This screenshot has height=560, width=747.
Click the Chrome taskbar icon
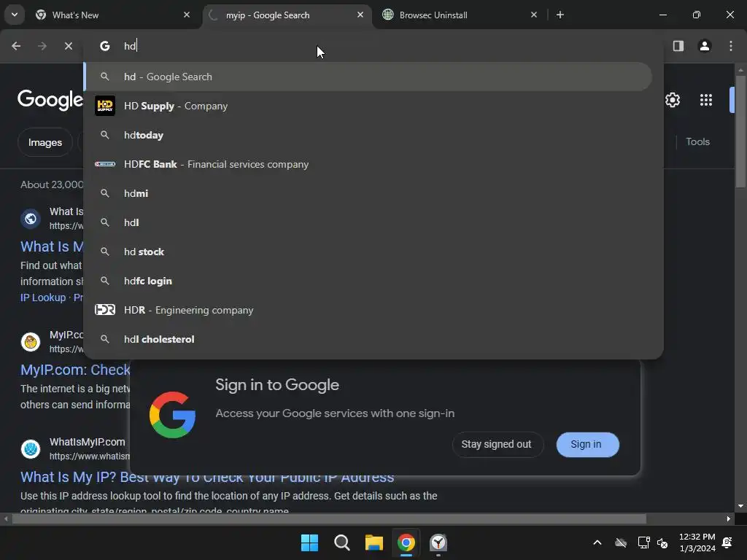click(406, 542)
